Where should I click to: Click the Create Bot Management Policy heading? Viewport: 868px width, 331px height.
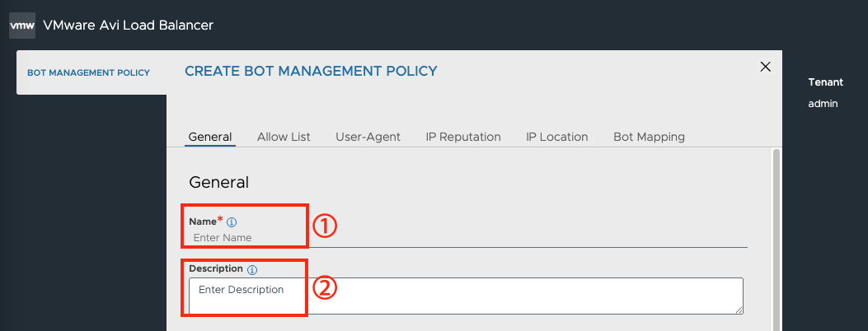coord(311,71)
